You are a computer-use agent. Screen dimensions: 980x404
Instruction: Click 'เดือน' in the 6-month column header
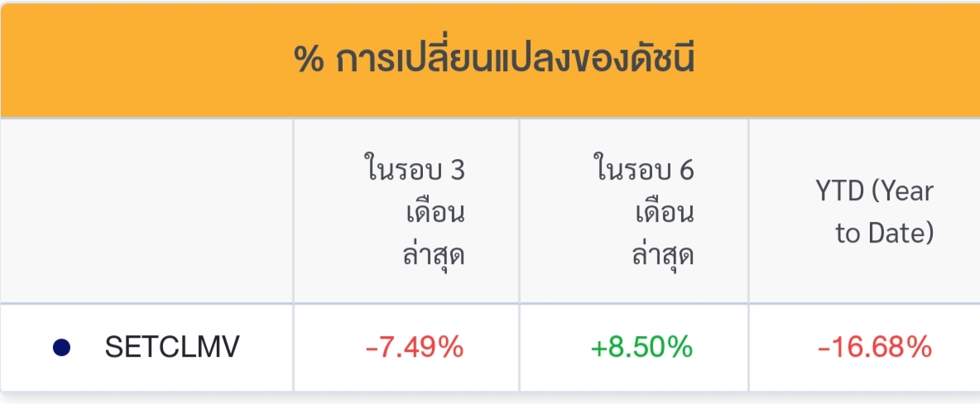coord(664,213)
